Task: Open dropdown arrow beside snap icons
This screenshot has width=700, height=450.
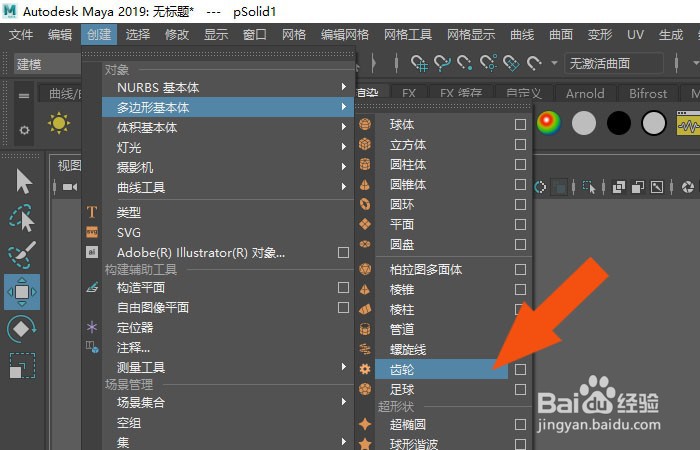Action: 554,63
